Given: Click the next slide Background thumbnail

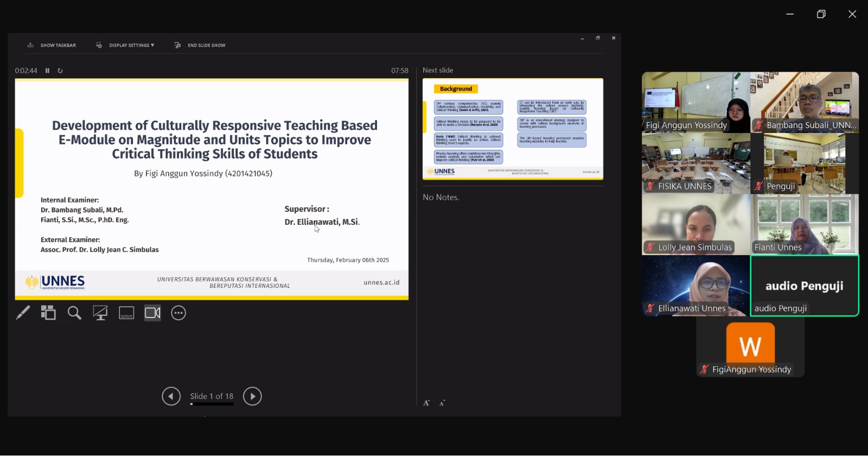Looking at the screenshot, I should click(x=513, y=129).
